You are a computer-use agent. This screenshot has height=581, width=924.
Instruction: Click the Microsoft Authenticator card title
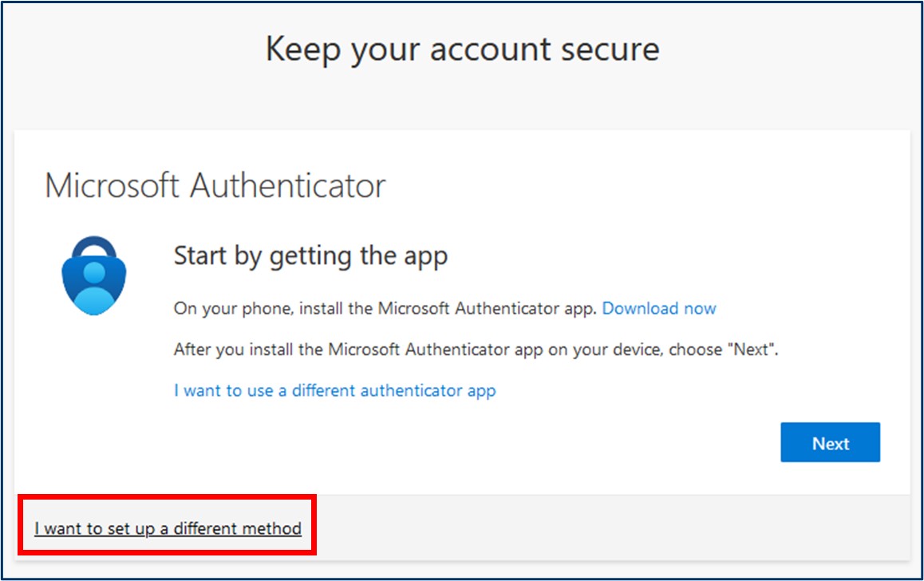[x=215, y=186]
